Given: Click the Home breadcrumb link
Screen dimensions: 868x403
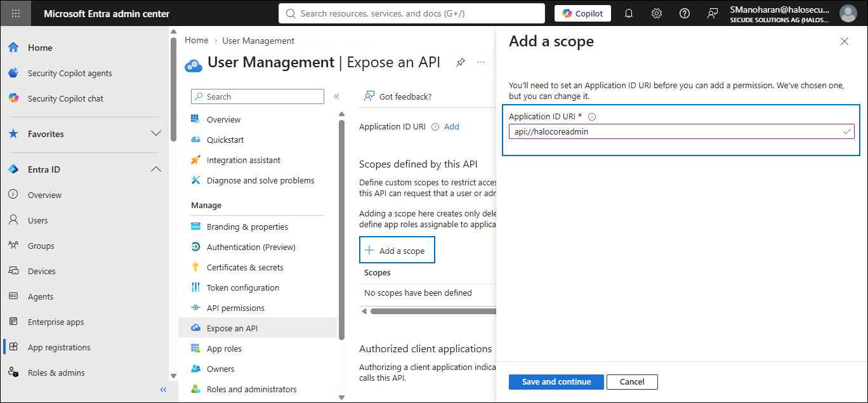Looking at the screenshot, I should 197,40.
